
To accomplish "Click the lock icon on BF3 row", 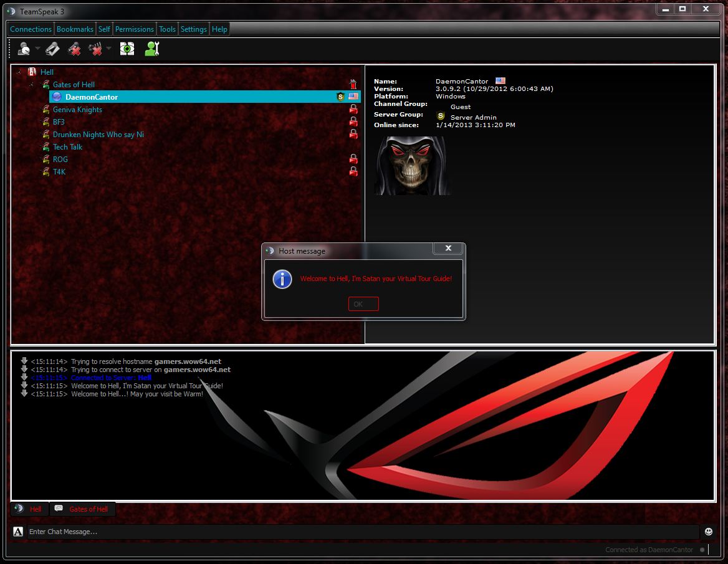I will 353,122.
